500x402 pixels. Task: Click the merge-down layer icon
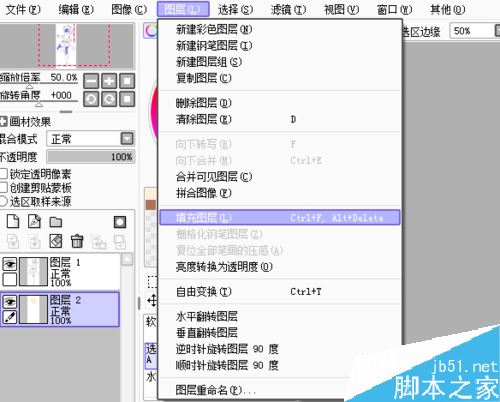[x=34, y=242]
